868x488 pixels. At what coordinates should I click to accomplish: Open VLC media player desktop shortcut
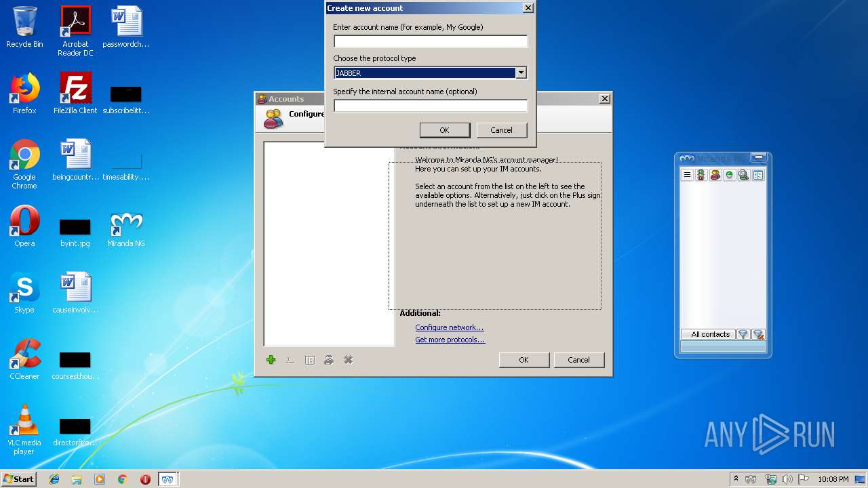coord(24,430)
